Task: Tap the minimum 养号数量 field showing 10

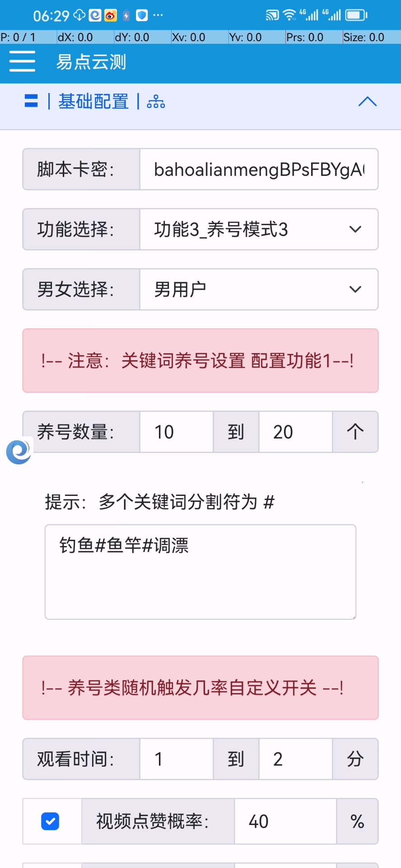Action: click(176, 432)
